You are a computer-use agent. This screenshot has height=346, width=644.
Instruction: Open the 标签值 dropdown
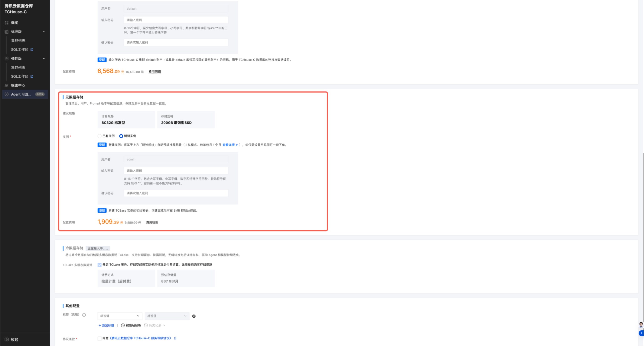tap(167, 316)
